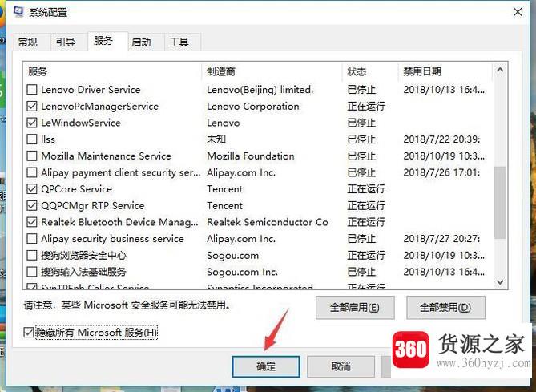Uncheck LenovoPcManagerService
Image resolution: width=536 pixels, height=392 pixels.
(x=32, y=106)
